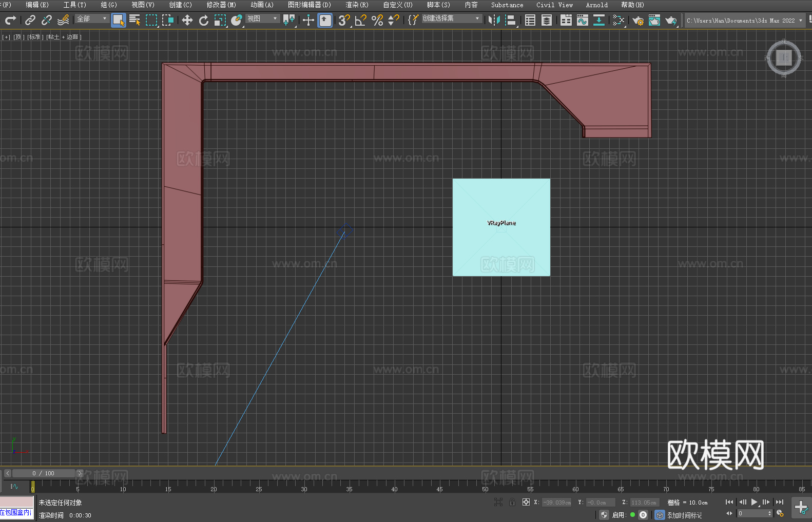Screen dimensions: 812x522
Task: Activate the Select Object tool
Action: pos(119,20)
